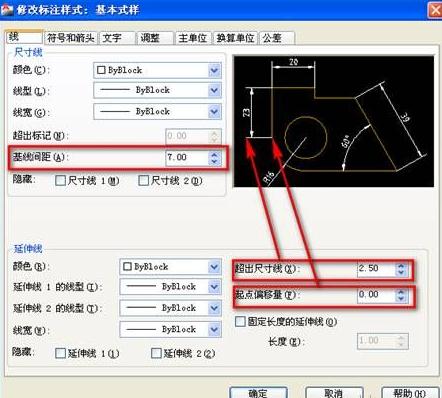The image size is (442, 398).
Task: Increase 起点偏移量 with up arrow
Action: click(401, 292)
